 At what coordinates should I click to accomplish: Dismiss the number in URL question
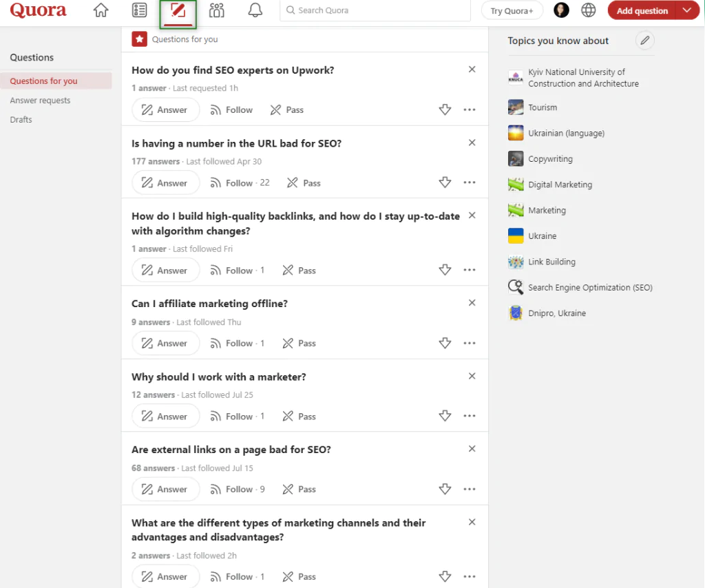(472, 143)
